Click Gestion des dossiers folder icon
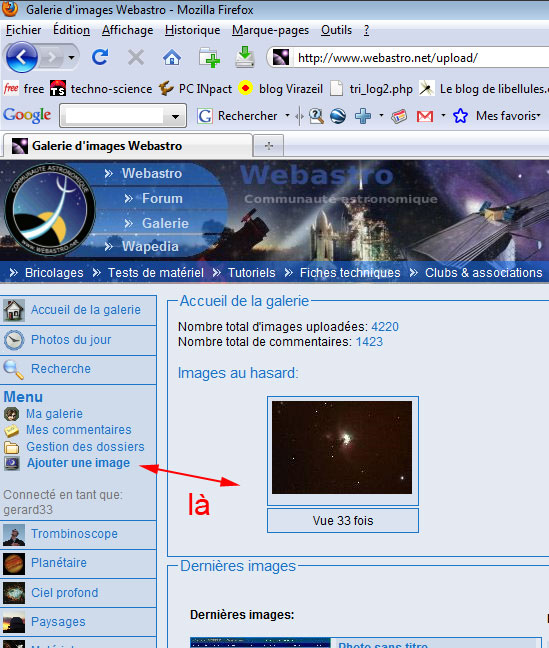Image resolution: width=549 pixels, height=648 pixels. coord(12,447)
